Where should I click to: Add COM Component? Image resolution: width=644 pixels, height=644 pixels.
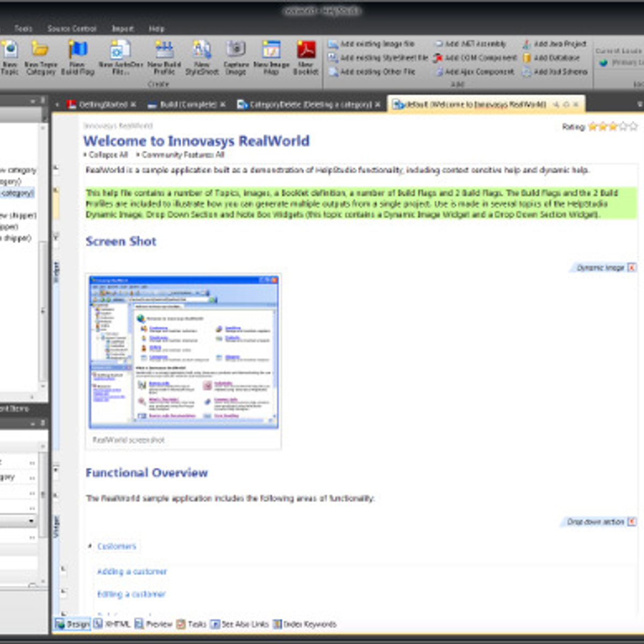475,57
